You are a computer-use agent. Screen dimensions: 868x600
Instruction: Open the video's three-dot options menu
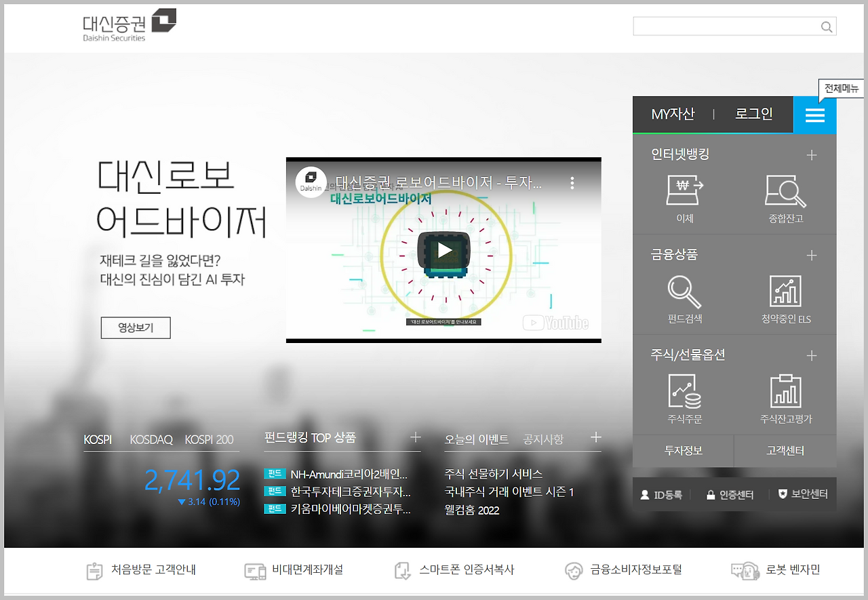(572, 183)
